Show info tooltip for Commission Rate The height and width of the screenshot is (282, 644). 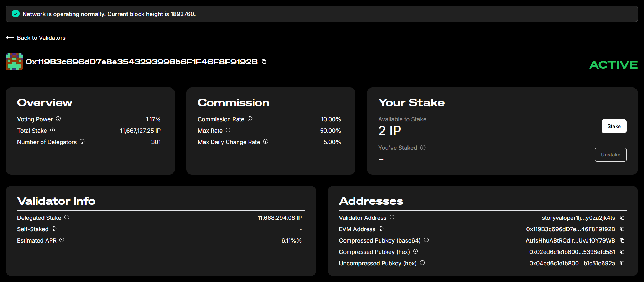coord(250,119)
